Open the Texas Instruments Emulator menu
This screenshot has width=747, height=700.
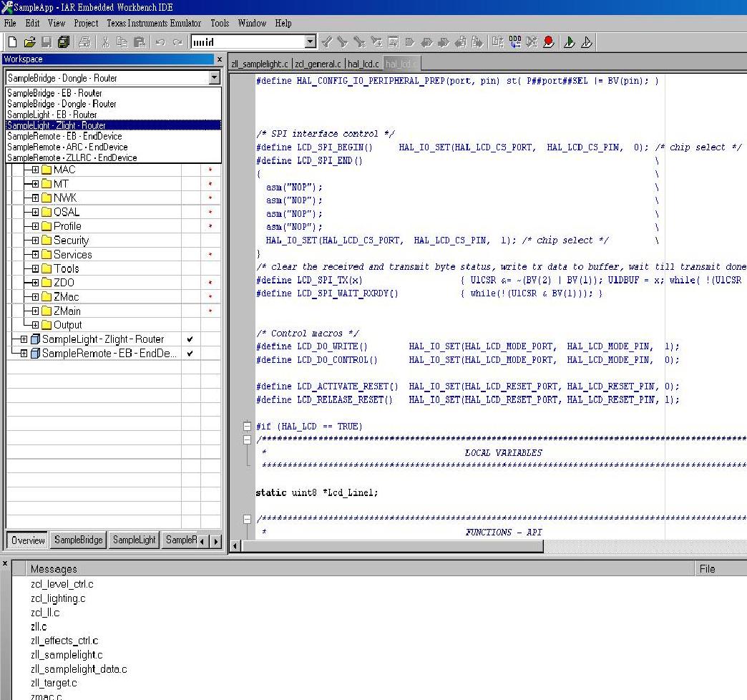pyautogui.click(x=154, y=23)
